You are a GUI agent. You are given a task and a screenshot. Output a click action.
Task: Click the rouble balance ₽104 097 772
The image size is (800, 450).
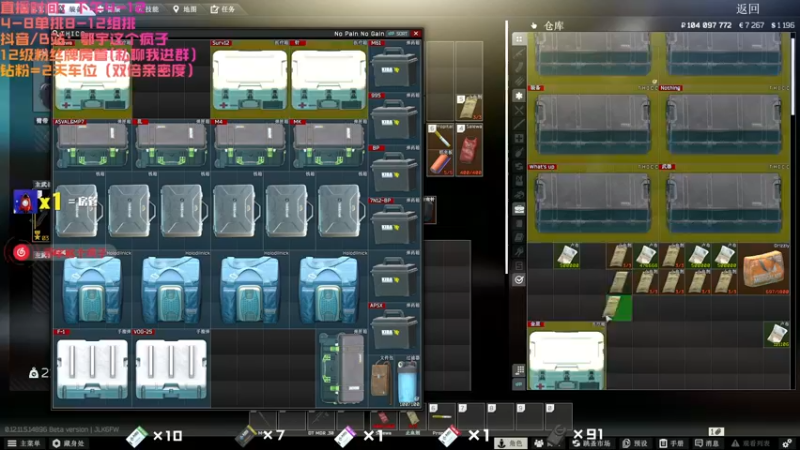coord(706,25)
